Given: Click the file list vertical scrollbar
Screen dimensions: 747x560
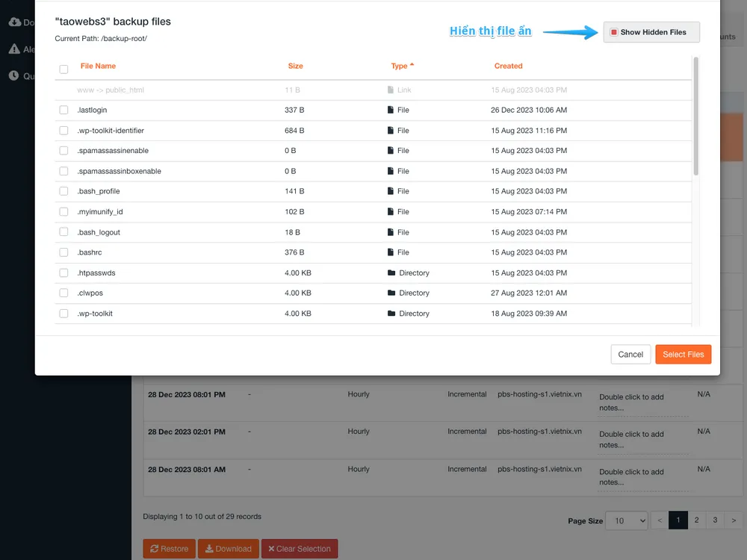Looking at the screenshot, I should point(696,117).
